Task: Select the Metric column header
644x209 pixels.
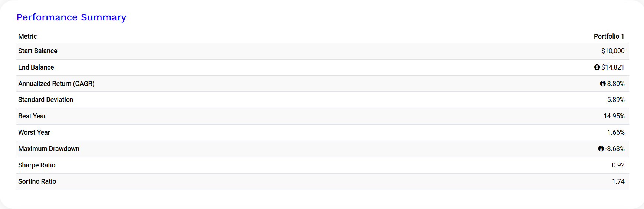Action: pyautogui.click(x=27, y=36)
